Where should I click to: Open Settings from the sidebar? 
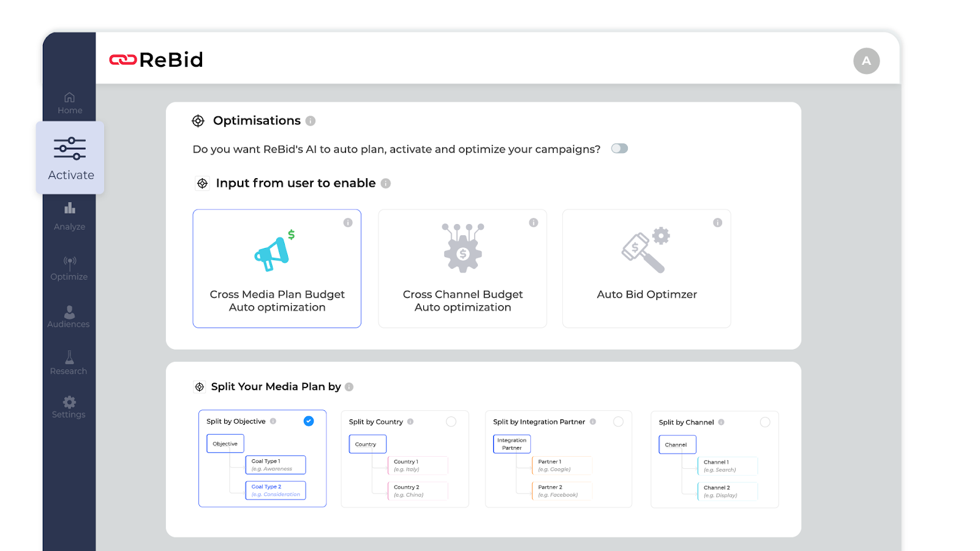tap(69, 407)
